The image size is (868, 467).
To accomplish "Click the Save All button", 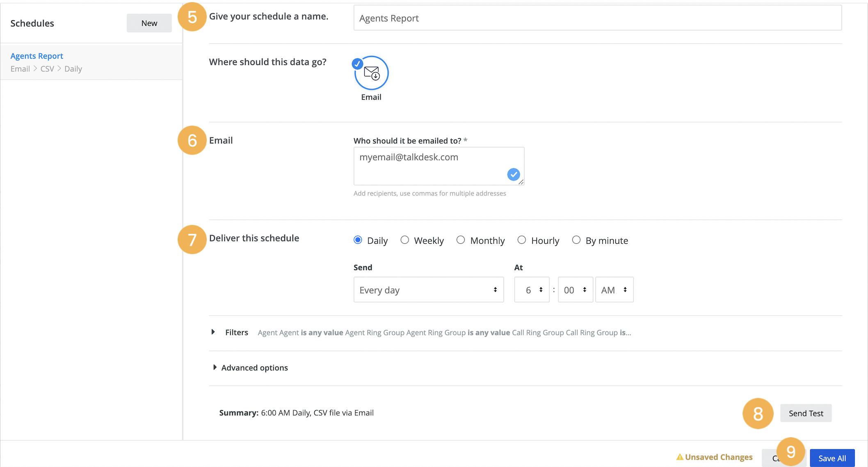I will [x=832, y=458].
